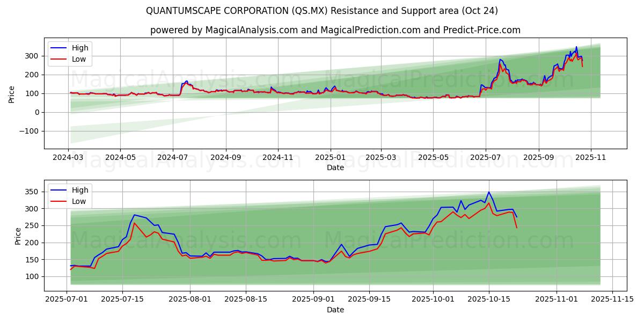Click the '2025-11' tick on top x-axis
This screenshot has width=644, height=322.
[x=591, y=158]
